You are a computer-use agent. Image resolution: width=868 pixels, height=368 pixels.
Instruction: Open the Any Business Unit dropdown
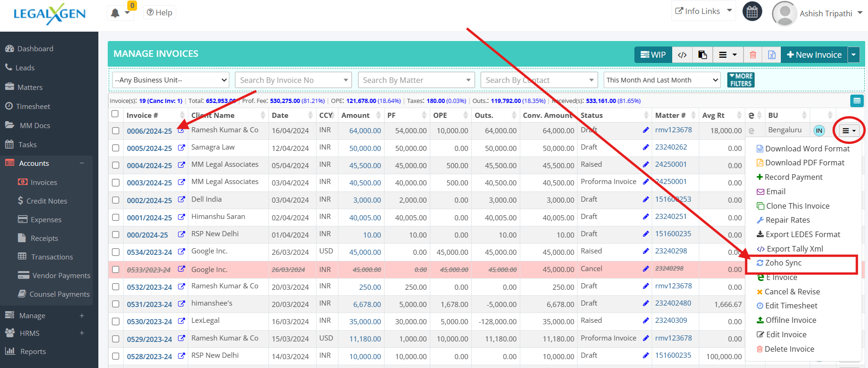pos(171,80)
